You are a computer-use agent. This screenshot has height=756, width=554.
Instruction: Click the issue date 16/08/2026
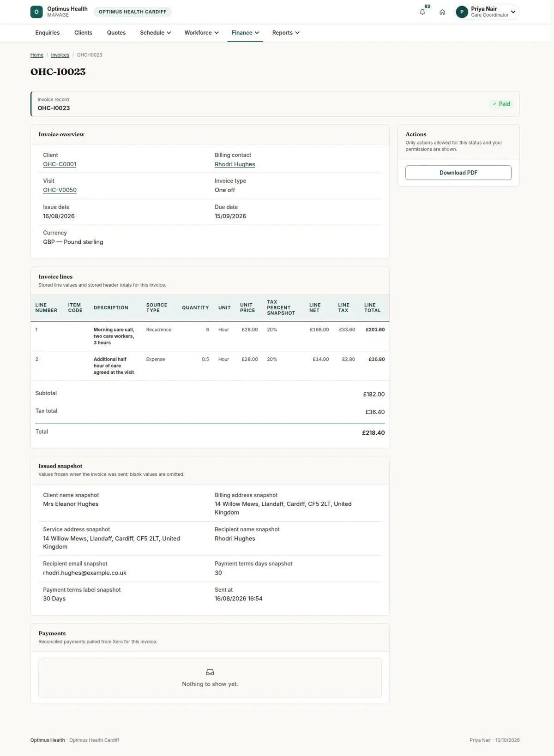[59, 216]
